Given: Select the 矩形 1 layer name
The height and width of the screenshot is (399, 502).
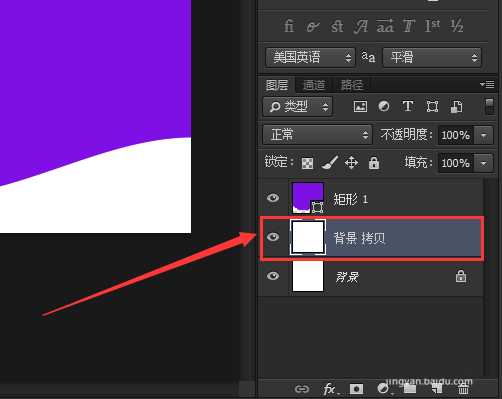Looking at the screenshot, I should (351, 199).
